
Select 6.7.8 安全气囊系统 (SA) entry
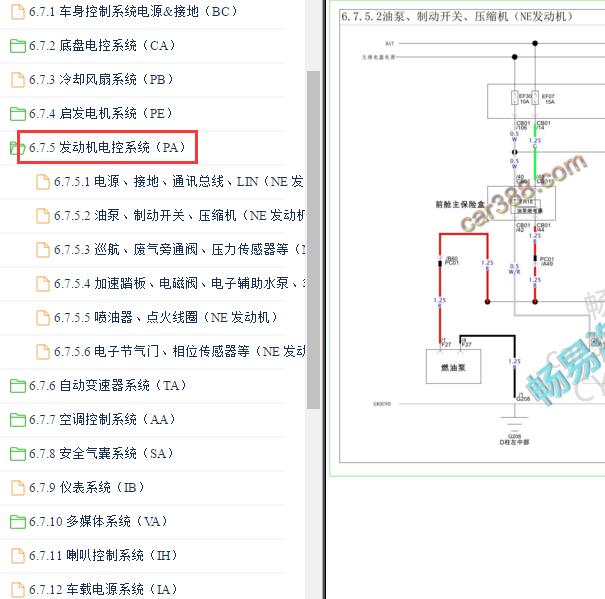[x=101, y=453]
